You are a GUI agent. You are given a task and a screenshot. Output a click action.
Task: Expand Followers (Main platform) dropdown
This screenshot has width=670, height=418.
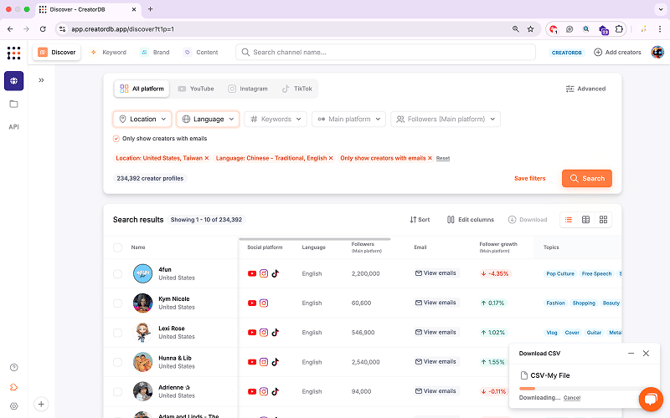[445, 119]
